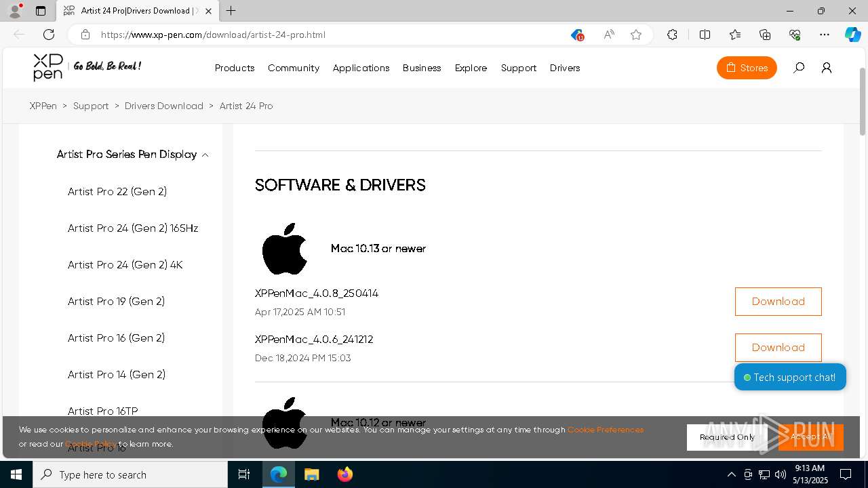Open the browser Extensions icon

[672, 35]
